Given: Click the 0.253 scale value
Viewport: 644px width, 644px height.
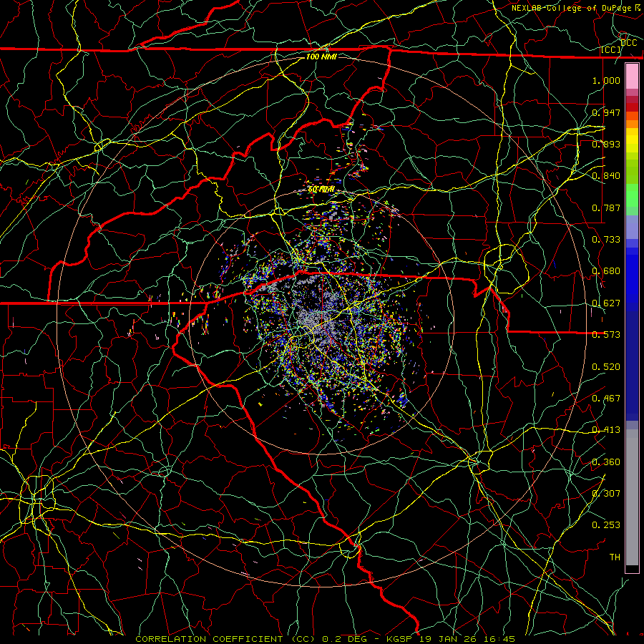Looking at the screenshot, I should (x=606, y=525).
